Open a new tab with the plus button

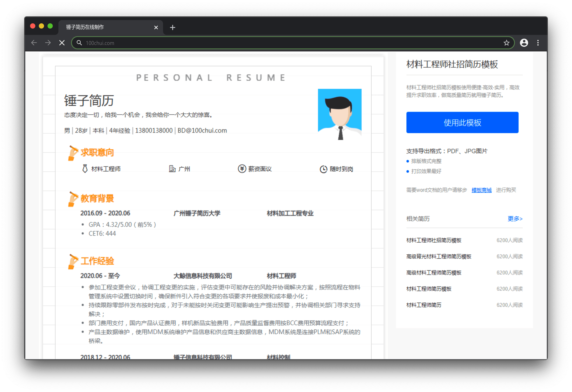(172, 27)
